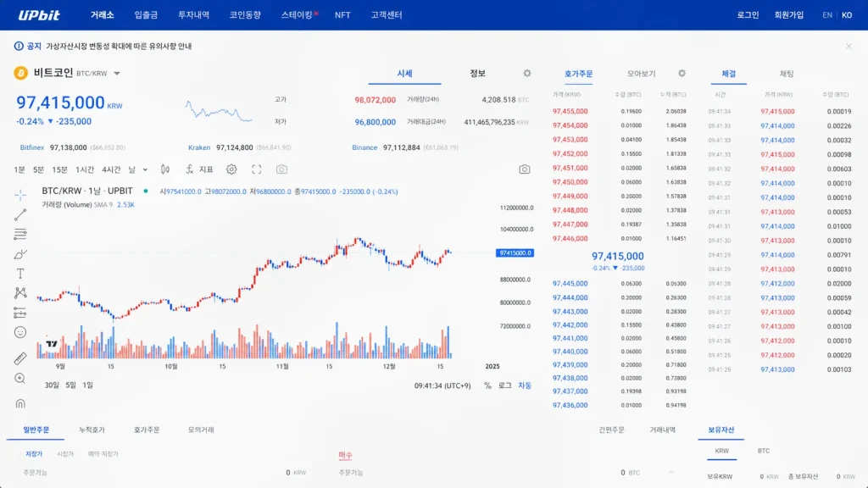This screenshot has width=868, height=488.
Task: Switch to the 모아보기 tab
Action: (641, 74)
